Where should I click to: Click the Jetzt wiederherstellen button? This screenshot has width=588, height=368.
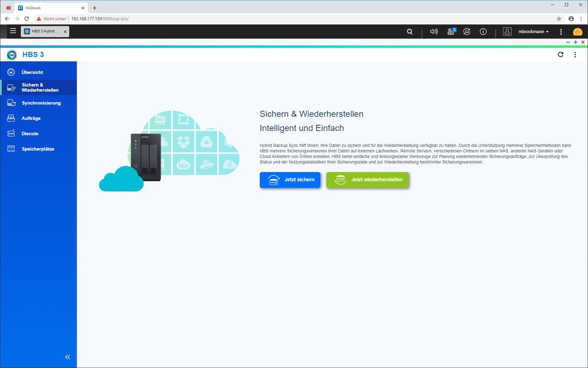point(367,180)
